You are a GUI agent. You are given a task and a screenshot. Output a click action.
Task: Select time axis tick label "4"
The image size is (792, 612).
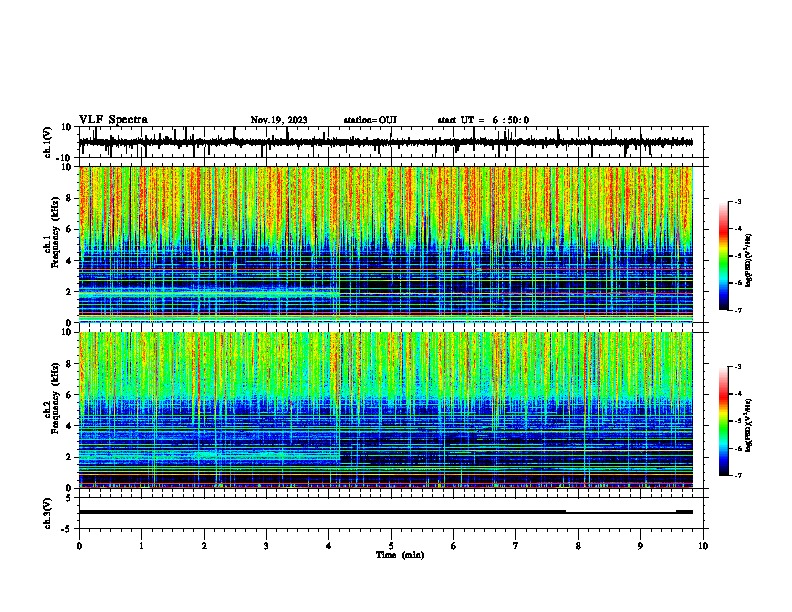coord(329,546)
